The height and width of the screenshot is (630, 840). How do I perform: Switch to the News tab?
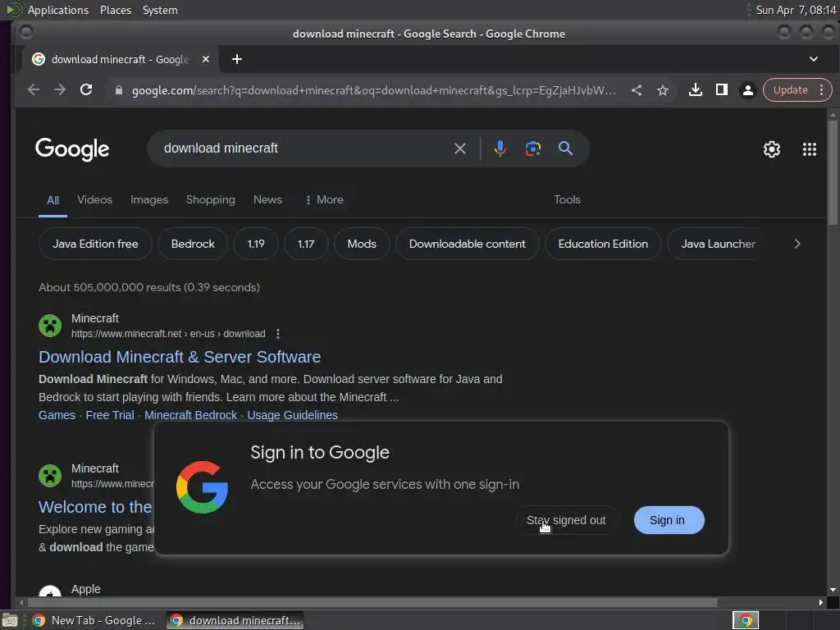[x=267, y=199]
